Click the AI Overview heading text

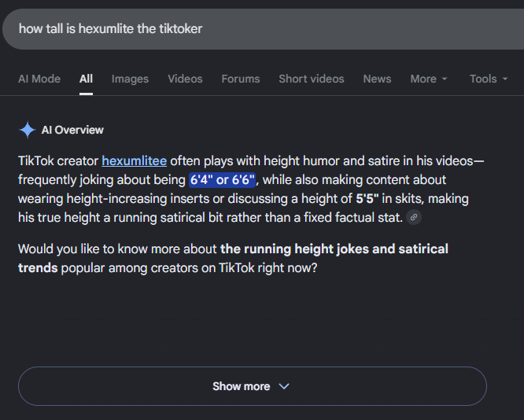coord(72,130)
